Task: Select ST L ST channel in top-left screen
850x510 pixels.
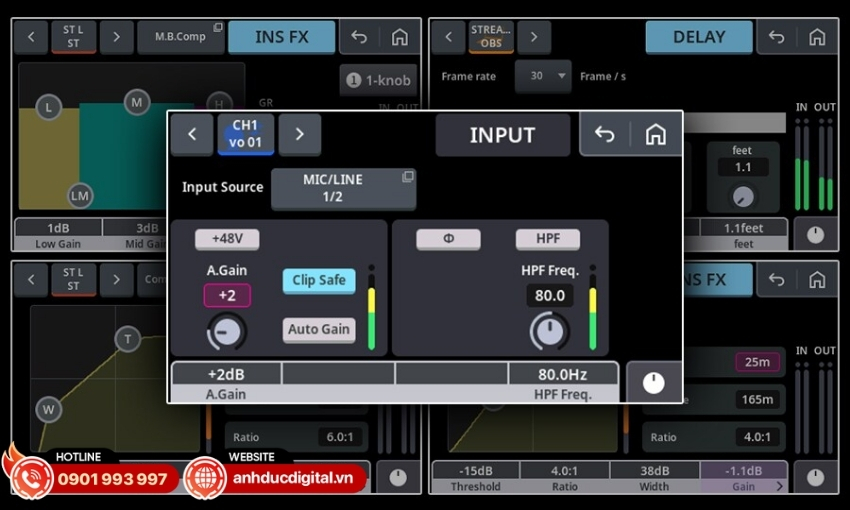Action: 74,37
